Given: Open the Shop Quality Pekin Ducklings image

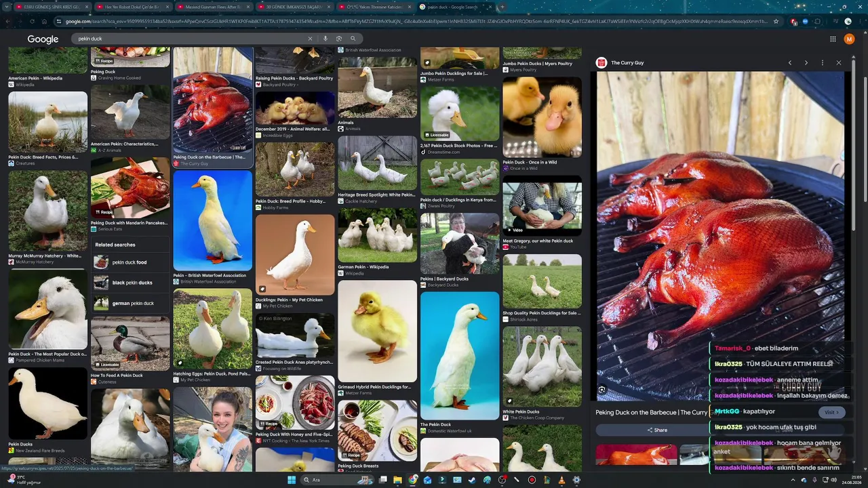Looking at the screenshot, I should [x=542, y=281].
